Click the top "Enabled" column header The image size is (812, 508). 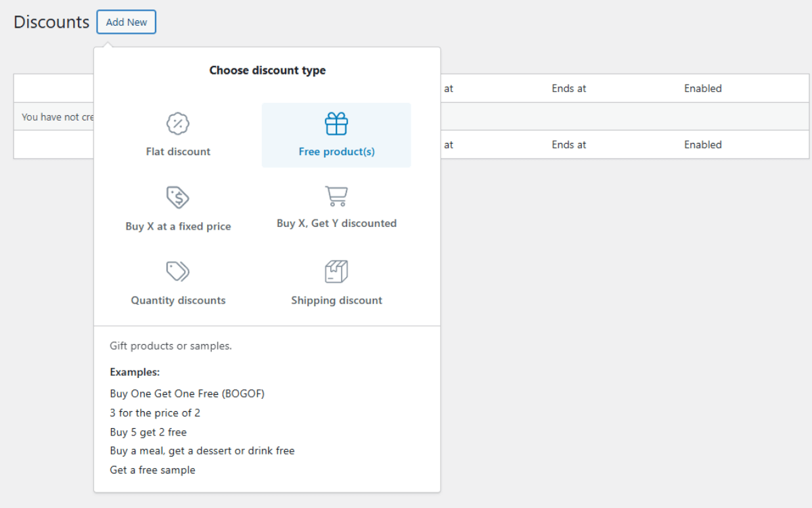coord(702,89)
